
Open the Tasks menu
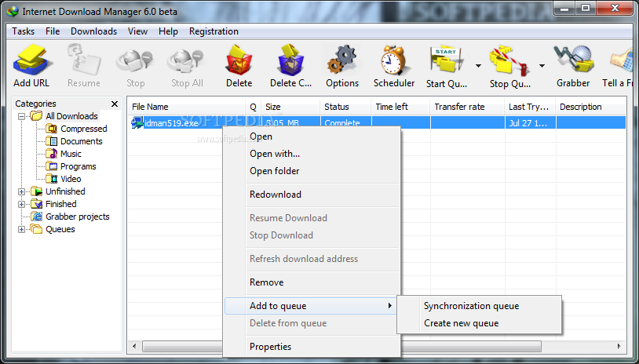pos(24,31)
